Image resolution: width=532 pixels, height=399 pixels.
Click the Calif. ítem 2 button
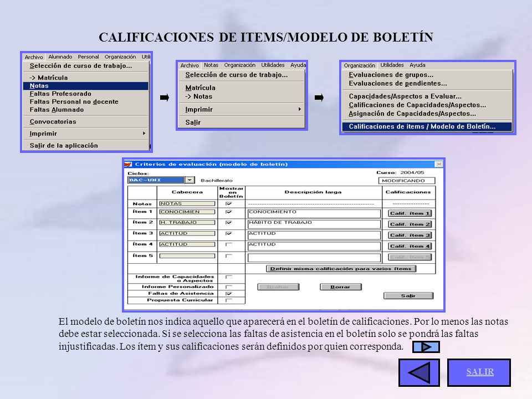(x=410, y=224)
